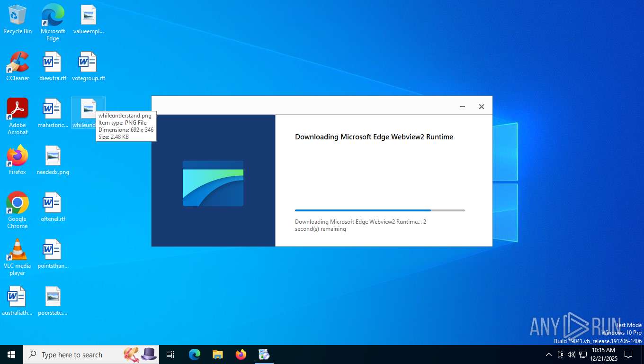Select the votegroup.rtf document icon
Screen dimensions: 644x364
[x=89, y=66]
